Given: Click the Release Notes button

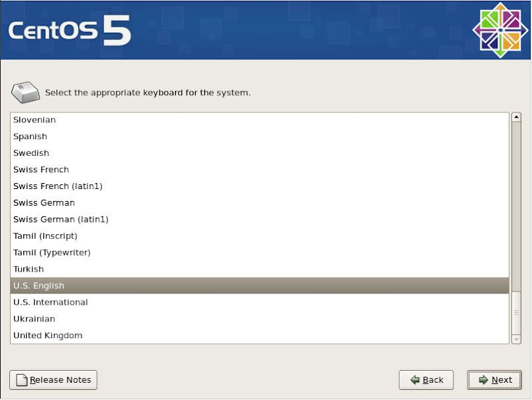Looking at the screenshot, I should 53,380.
